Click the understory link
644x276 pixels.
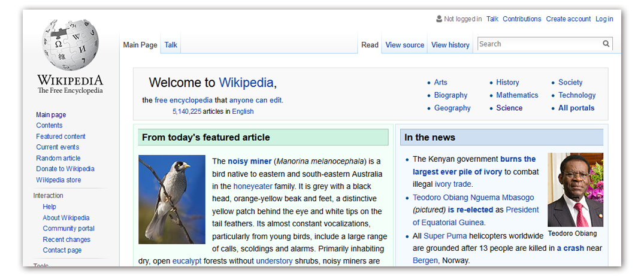[x=274, y=261]
